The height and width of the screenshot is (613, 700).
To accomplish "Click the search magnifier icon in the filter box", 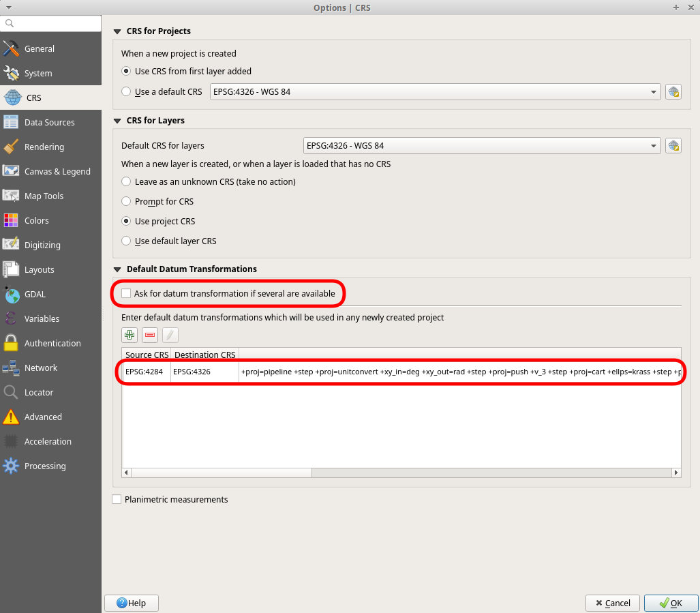I will [x=10, y=23].
